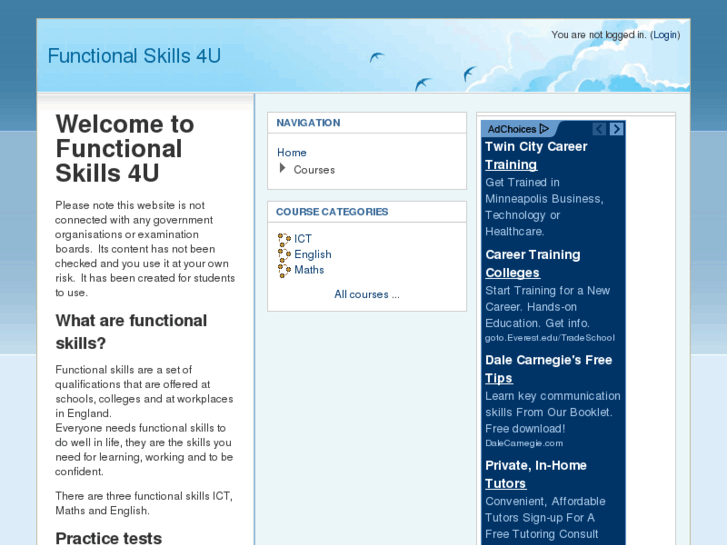
Task: Click 'Start Training for a New Career' ad text
Action: pos(548,307)
